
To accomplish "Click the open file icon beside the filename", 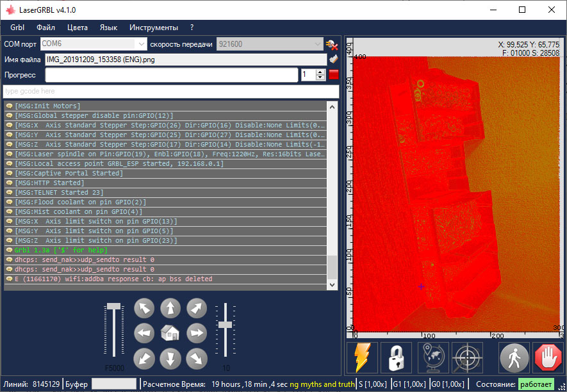I will (x=333, y=60).
